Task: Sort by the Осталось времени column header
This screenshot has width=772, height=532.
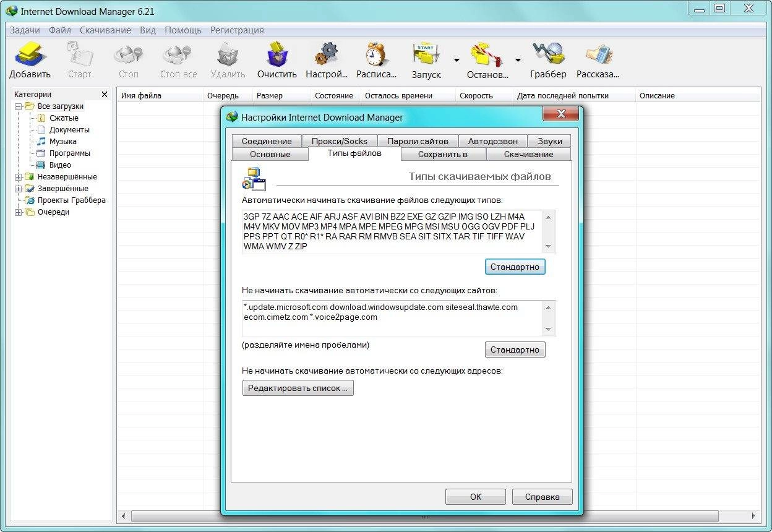Action: (408, 95)
